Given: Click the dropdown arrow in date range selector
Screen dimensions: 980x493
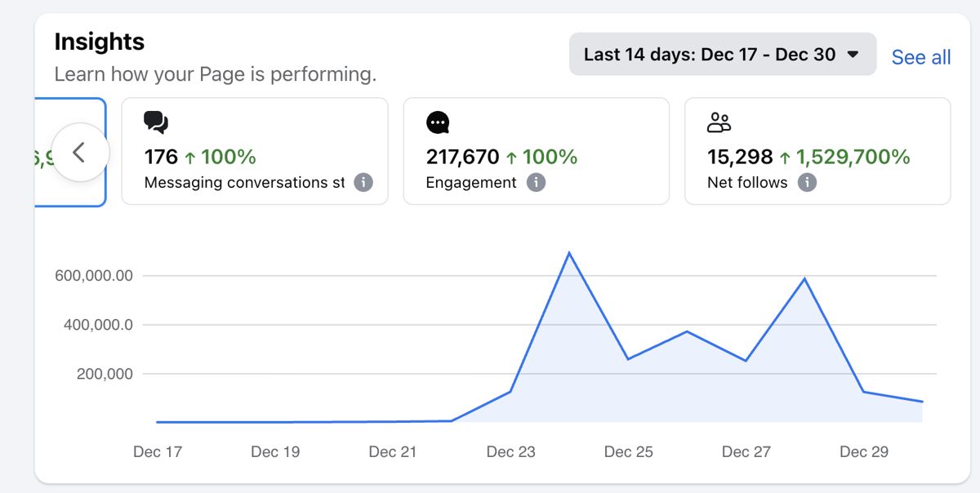Looking at the screenshot, I should [853, 55].
